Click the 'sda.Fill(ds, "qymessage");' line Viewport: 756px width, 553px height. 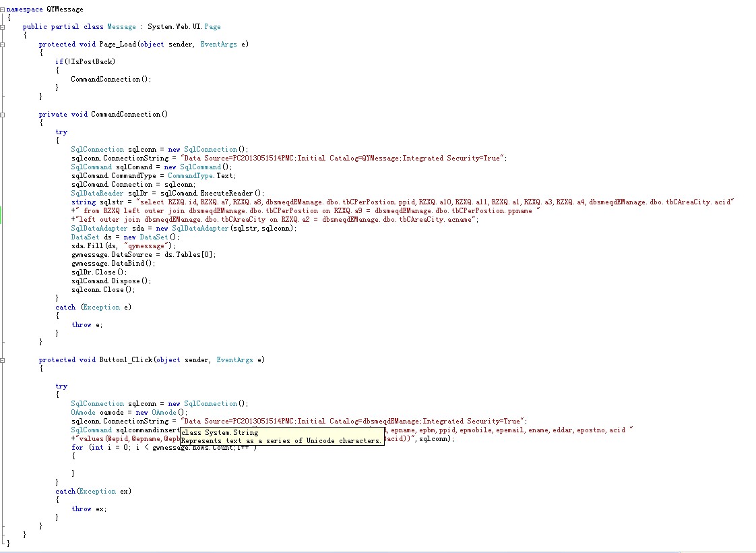123,246
